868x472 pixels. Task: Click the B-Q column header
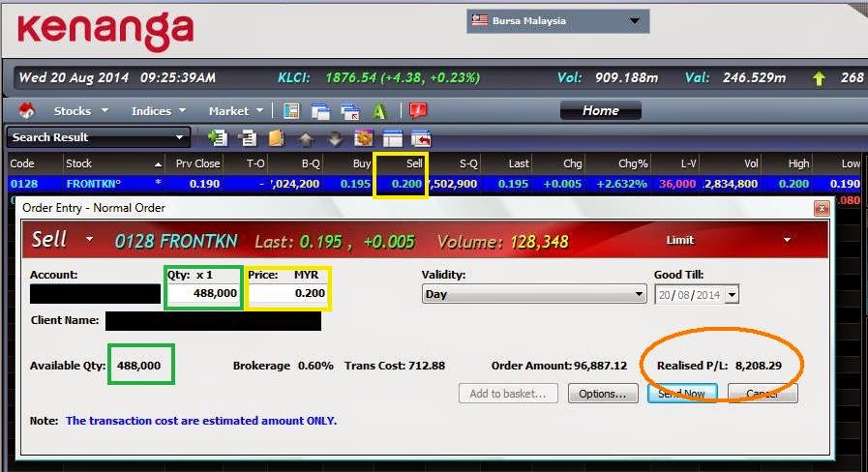[x=312, y=163]
